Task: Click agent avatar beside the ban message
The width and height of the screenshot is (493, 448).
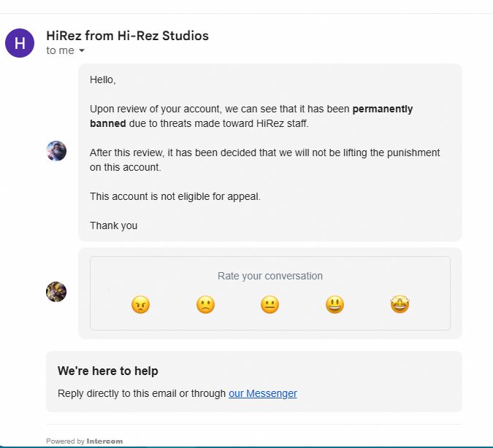Action: pyautogui.click(x=56, y=151)
